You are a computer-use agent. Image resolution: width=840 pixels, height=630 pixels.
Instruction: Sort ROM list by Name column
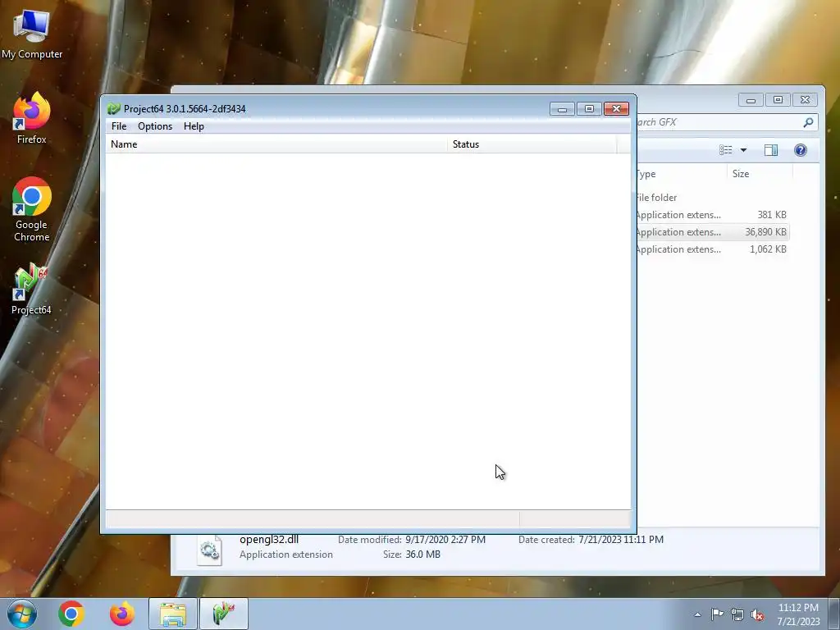pyautogui.click(x=276, y=144)
